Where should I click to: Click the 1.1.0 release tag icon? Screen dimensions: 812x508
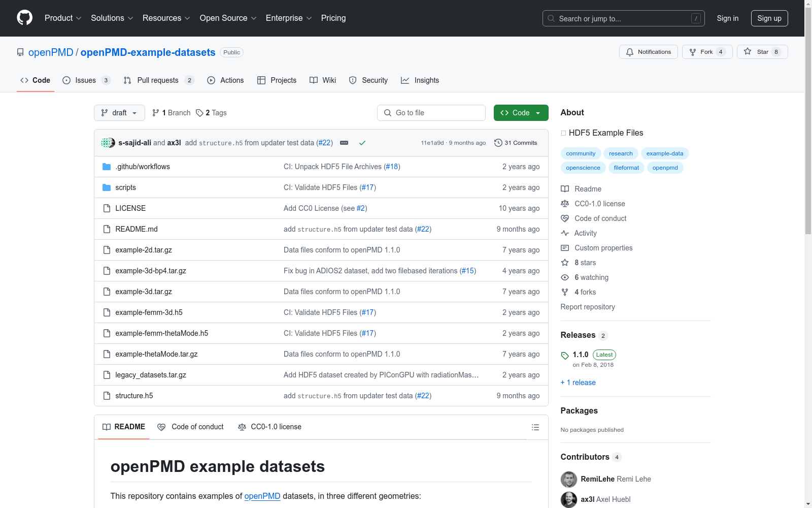pyautogui.click(x=565, y=356)
